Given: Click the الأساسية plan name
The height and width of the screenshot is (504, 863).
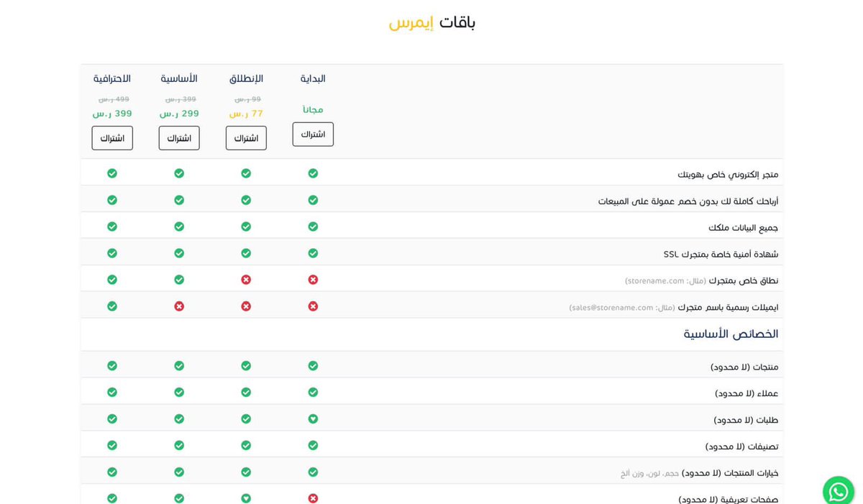Looking at the screenshot, I should (179, 78).
